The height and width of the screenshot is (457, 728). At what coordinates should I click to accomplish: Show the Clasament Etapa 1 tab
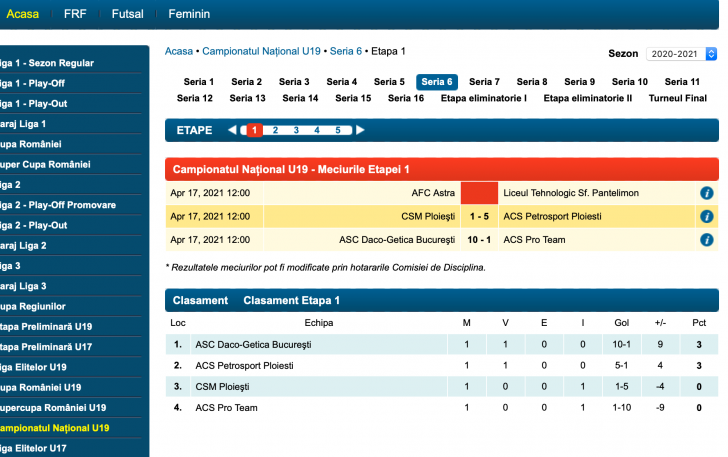pos(292,300)
